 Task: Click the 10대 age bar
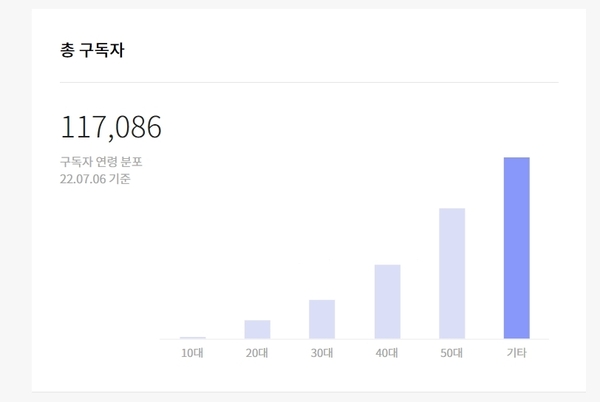click(192, 338)
